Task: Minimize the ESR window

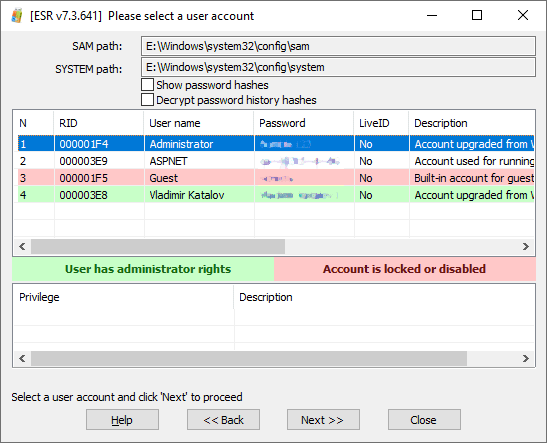Action: tap(432, 15)
